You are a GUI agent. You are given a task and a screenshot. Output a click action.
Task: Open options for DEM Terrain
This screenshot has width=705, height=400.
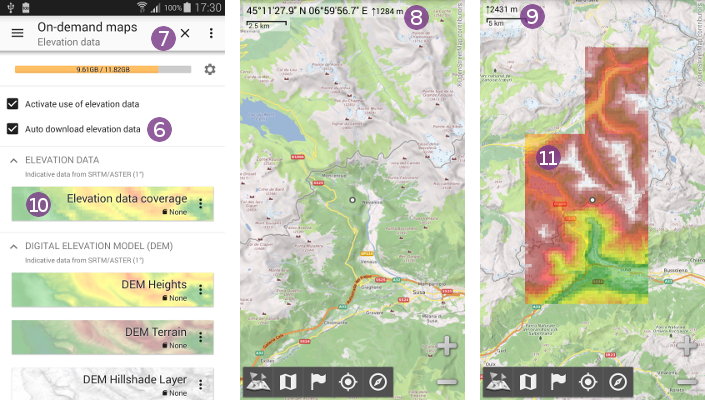point(201,337)
